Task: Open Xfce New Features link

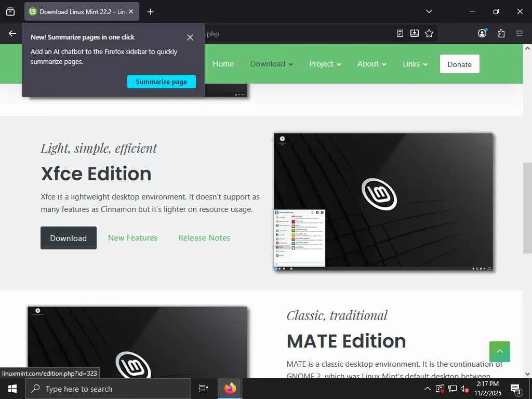Action: click(x=132, y=238)
